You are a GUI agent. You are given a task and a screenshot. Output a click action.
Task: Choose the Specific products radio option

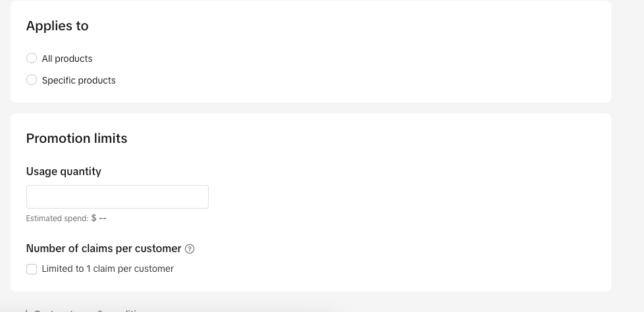32,80
